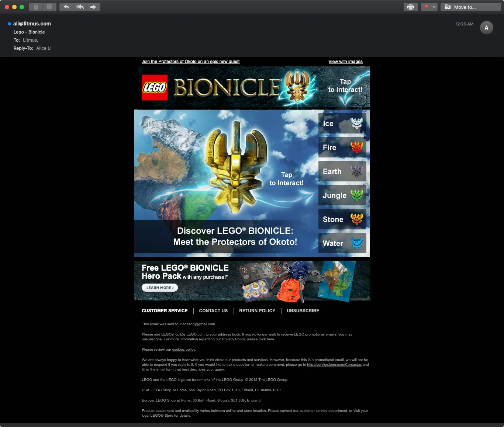Open Privacy Policy click here link

[x=266, y=339]
